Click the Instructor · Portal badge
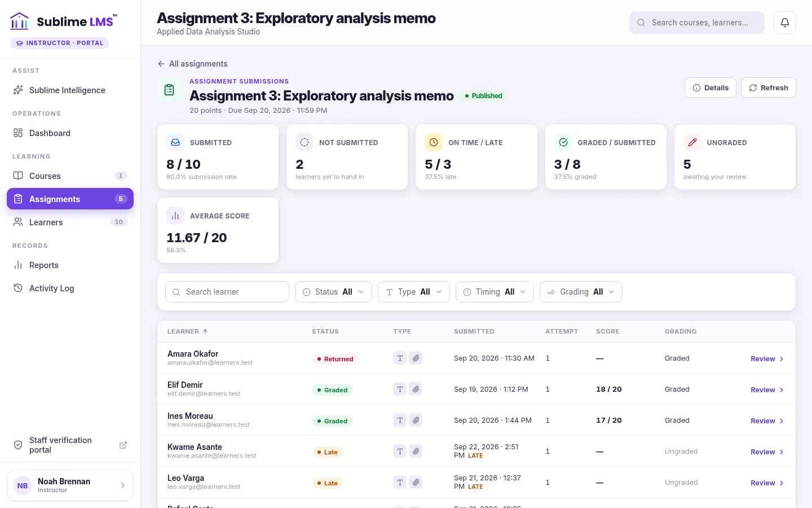Viewport: 812px width, 508px height. [x=60, y=43]
